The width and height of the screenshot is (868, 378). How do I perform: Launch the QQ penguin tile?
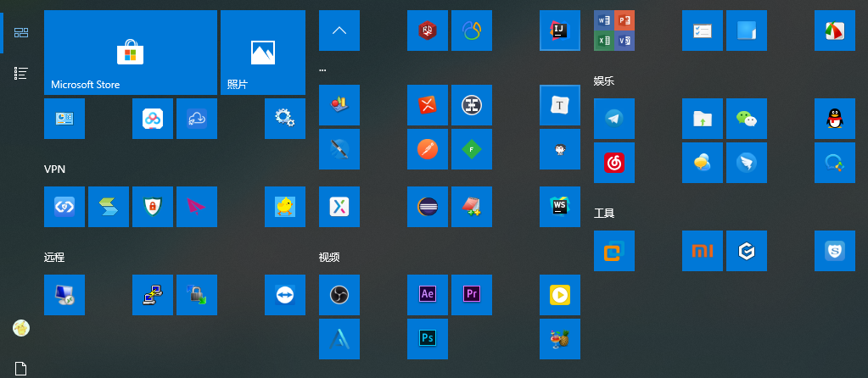pyautogui.click(x=835, y=119)
